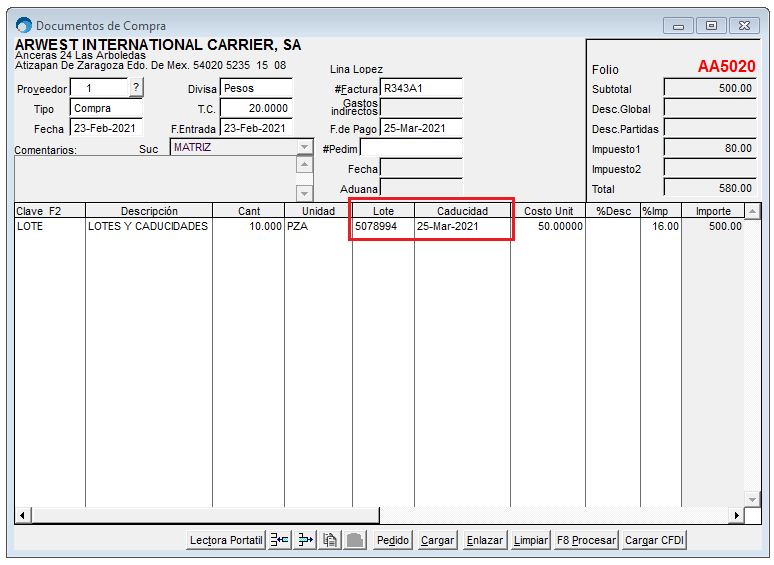
Task: Expand the Suc MATRIZ dropdown
Action: point(305,147)
